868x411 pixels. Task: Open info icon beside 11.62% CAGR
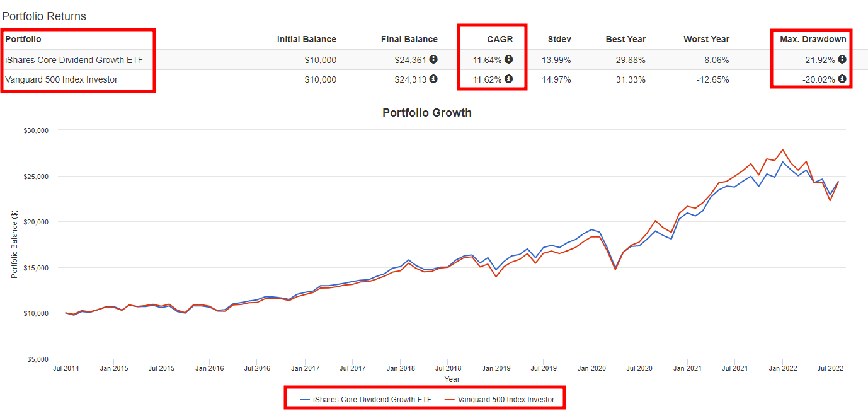[508, 79]
